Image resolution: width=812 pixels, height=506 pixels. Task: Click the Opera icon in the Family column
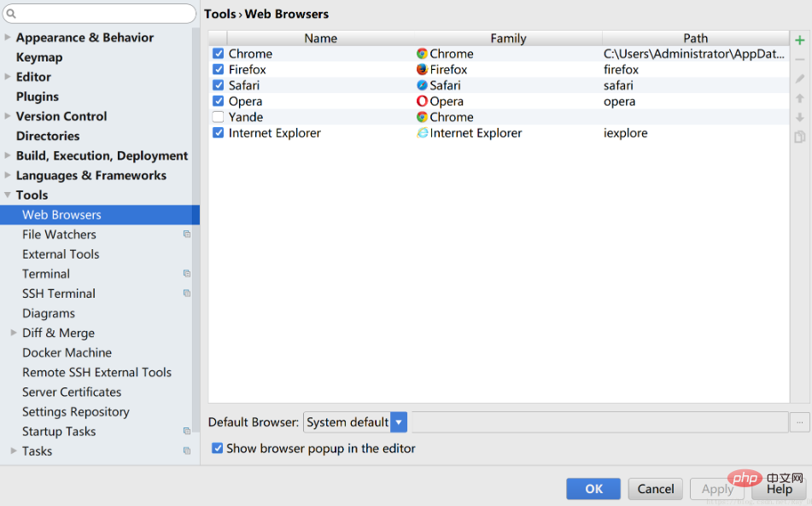422,101
